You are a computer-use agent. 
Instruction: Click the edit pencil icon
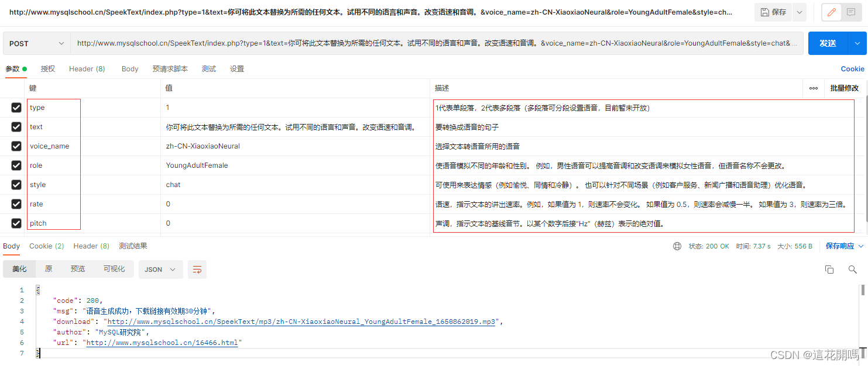pyautogui.click(x=832, y=12)
